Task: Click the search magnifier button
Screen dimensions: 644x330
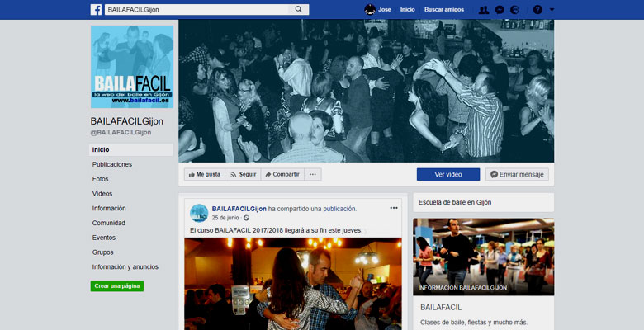Action: click(299, 9)
